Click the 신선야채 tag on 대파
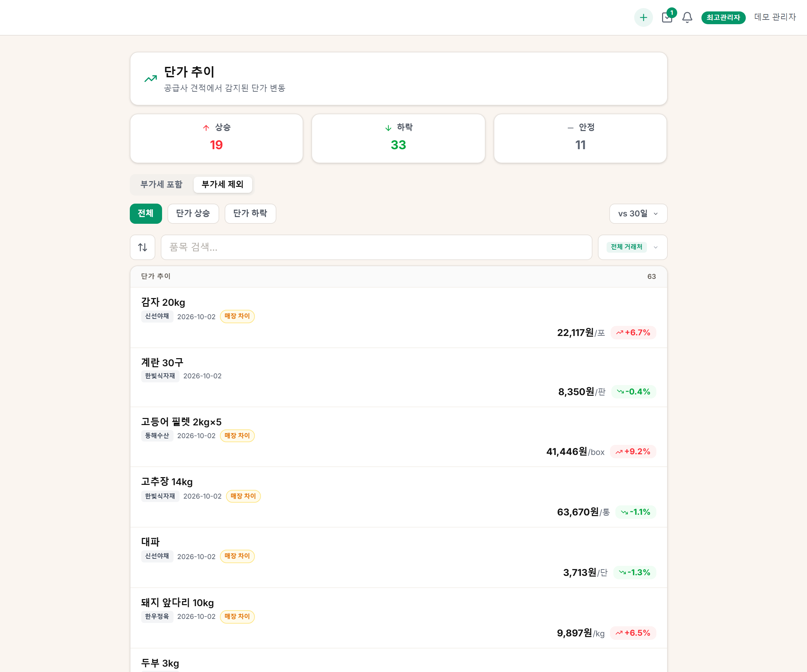The image size is (807, 672). 157,556
